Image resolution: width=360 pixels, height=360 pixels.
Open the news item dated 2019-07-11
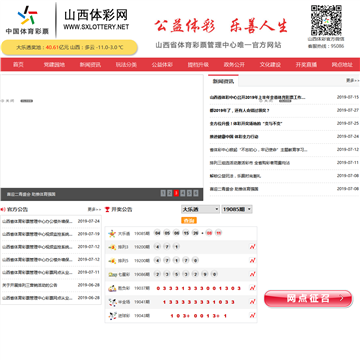click(250, 163)
